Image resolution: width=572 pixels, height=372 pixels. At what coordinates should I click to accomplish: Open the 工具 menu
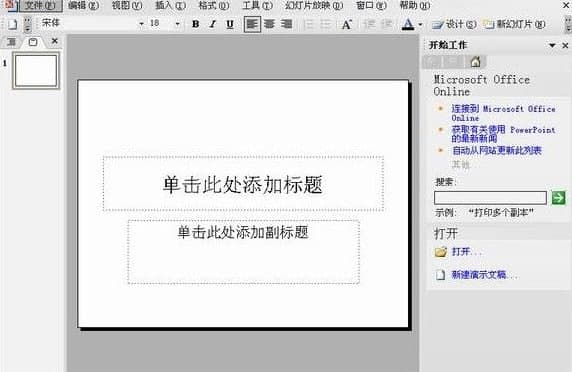point(258,5)
